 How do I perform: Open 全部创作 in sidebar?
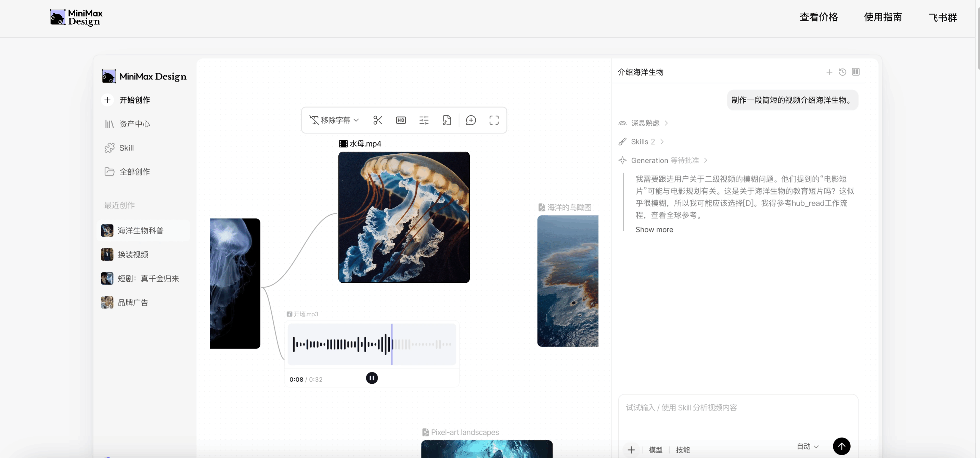[x=127, y=172]
